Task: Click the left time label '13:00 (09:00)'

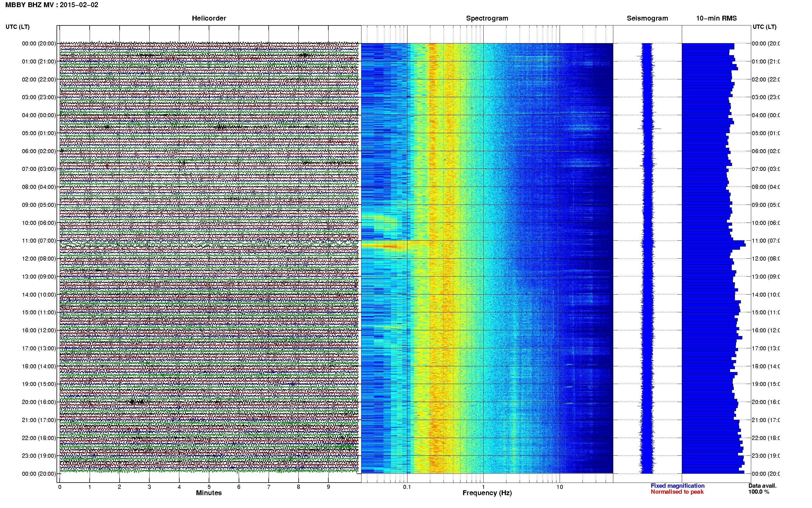Action: tap(39, 277)
